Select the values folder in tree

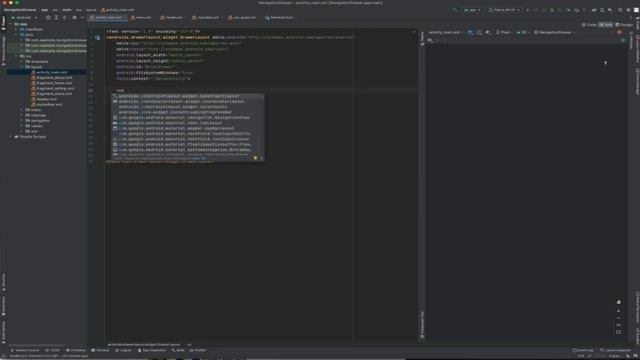pos(34,126)
